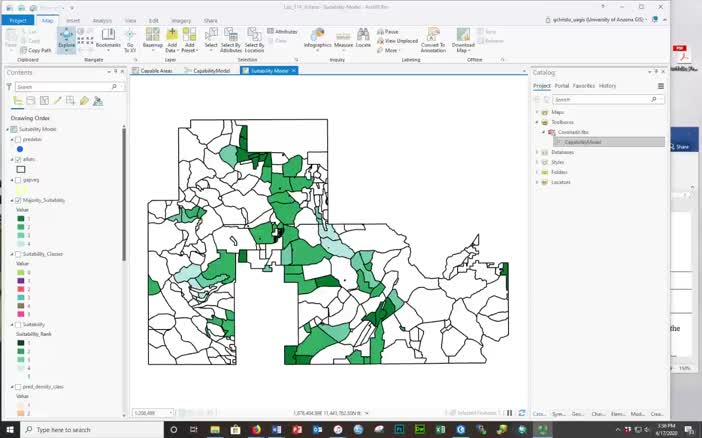Image resolution: width=702 pixels, height=438 pixels.
Task: Switch to the CapabilityModel view tab
Action: pyautogui.click(x=209, y=71)
